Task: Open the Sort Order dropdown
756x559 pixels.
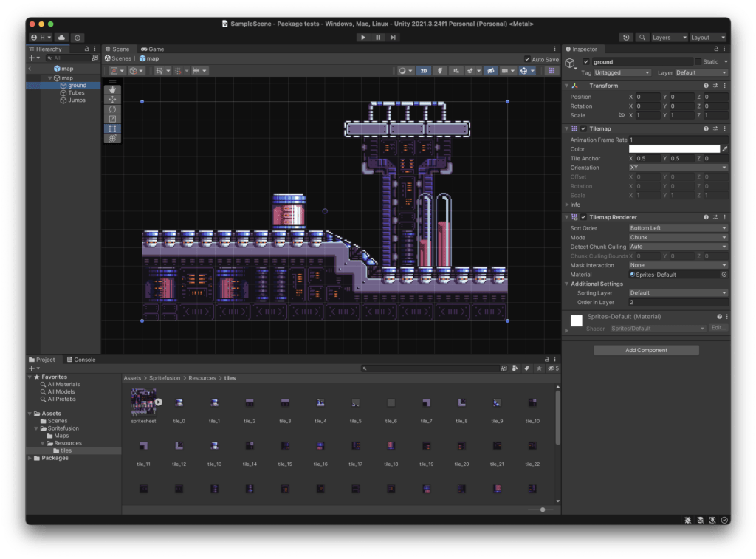Action: click(x=678, y=228)
